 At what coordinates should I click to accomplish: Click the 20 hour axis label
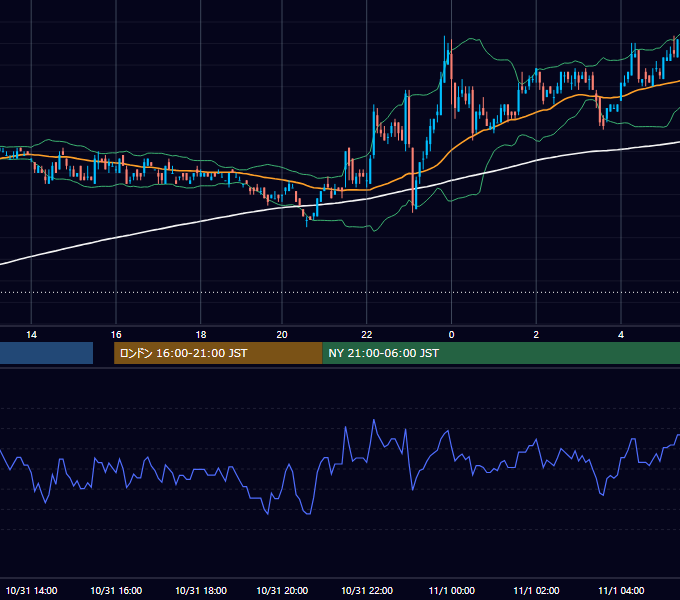(x=282, y=335)
